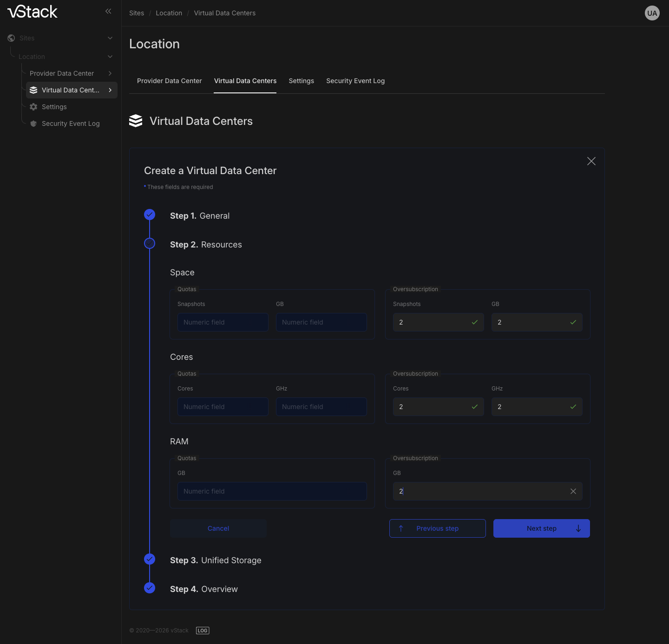
Task: Click the RAM oversubscription GB input
Action: (488, 491)
